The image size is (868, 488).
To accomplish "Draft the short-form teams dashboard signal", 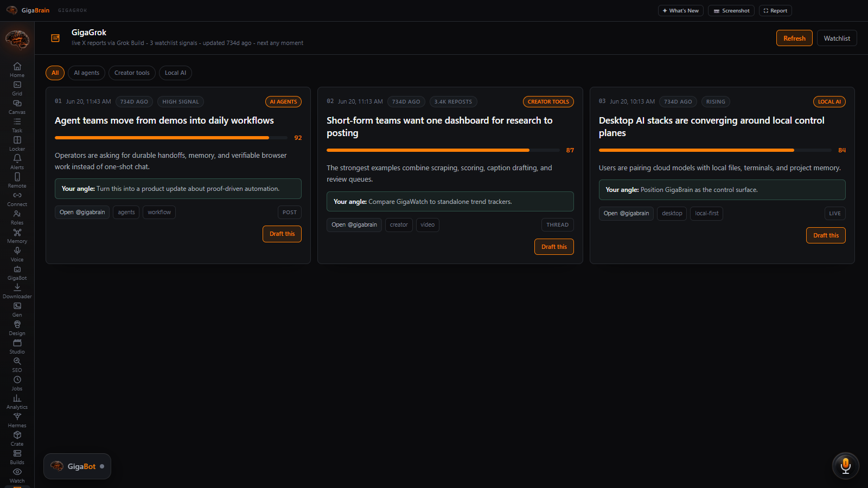I will tap(554, 247).
